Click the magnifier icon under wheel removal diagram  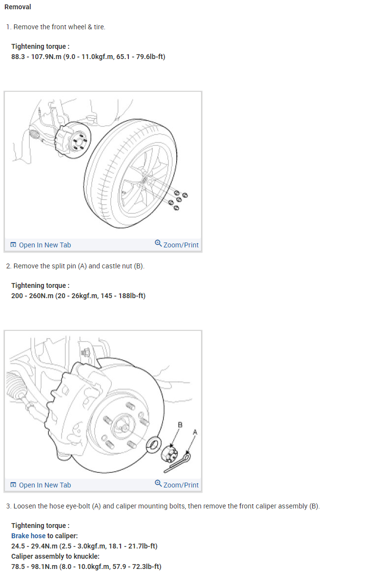click(158, 243)
